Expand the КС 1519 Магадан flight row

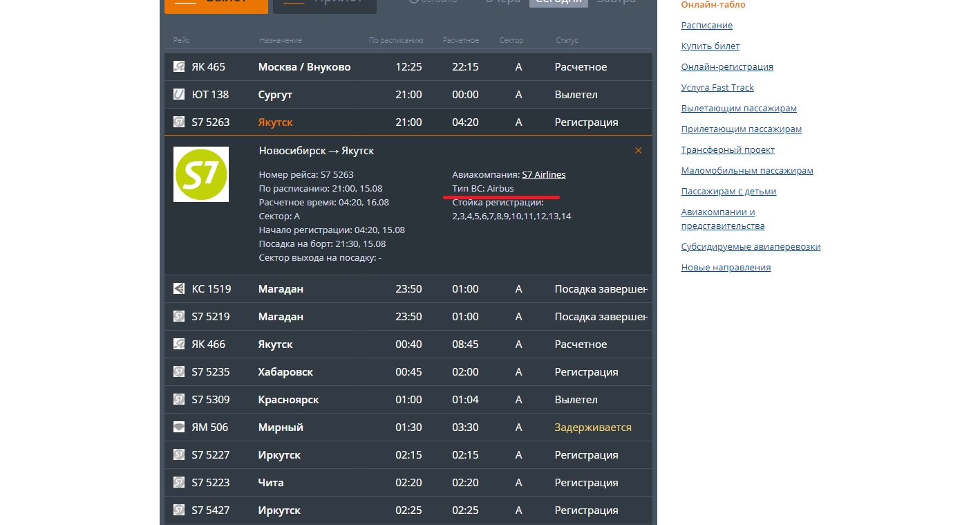[408, 289]
